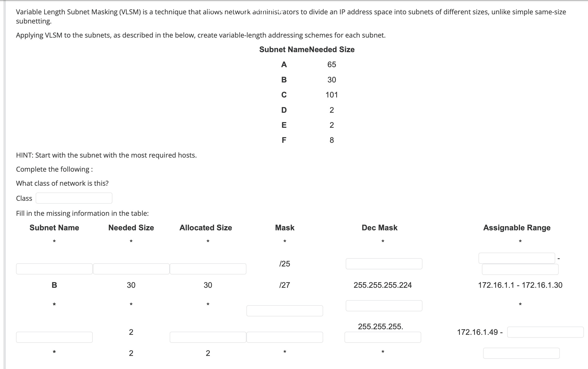Click the Dec Mask field beside /25
The image size is (588, 369).
[384, 263]
